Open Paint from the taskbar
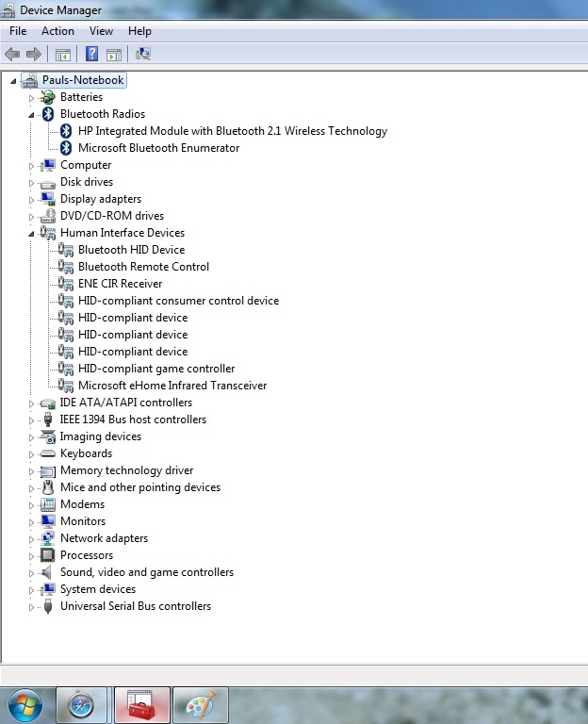The height and width of the screenshot is (724, 588). pyautogui.click(x=201, y=705)
